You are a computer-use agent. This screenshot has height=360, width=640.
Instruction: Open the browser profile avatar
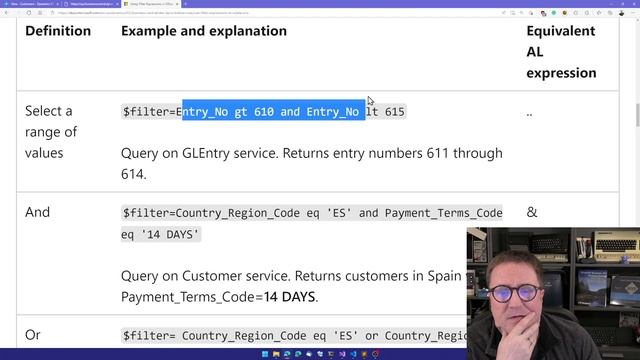(621, 13)
